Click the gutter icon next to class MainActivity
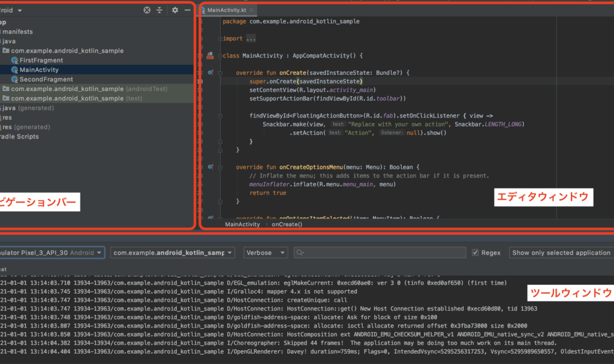The height and width of the screenshot is (364, 614). [210, 56]
